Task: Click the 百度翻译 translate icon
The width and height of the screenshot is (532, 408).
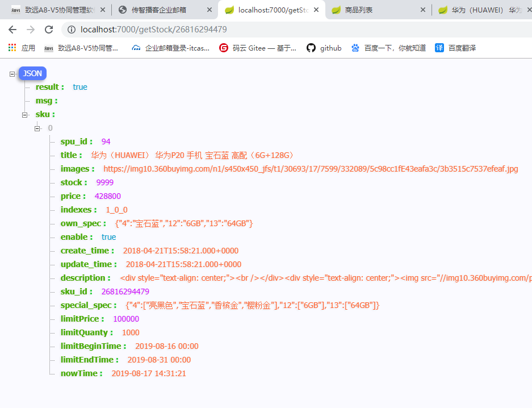Action: tap(439, 48)
